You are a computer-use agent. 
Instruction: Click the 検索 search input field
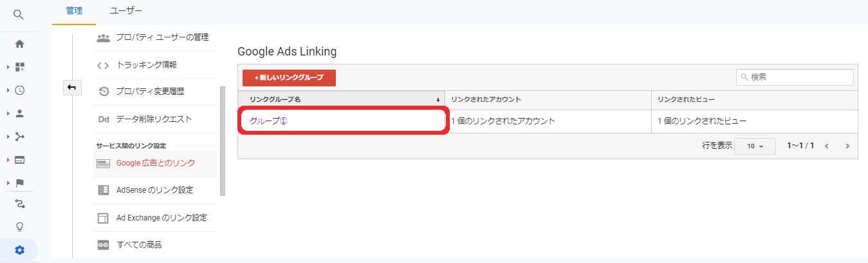(795, 77)
